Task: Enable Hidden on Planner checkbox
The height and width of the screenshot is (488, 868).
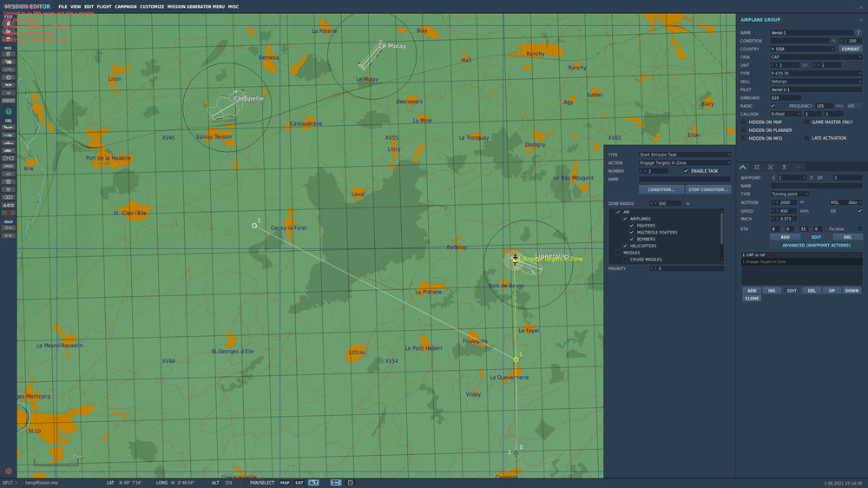Action: [744, 129]
